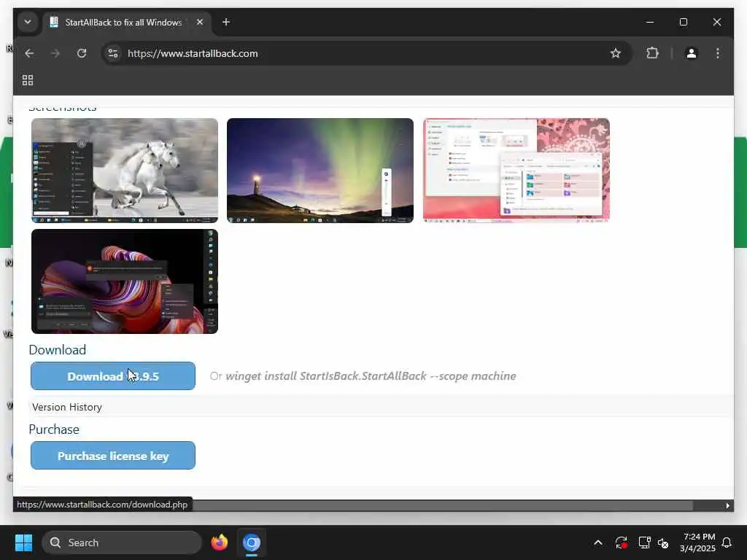Open the clock showing 7:24 PM
Image resolution: width=747 pixels, height=560 pixels.
pos(698,542)
